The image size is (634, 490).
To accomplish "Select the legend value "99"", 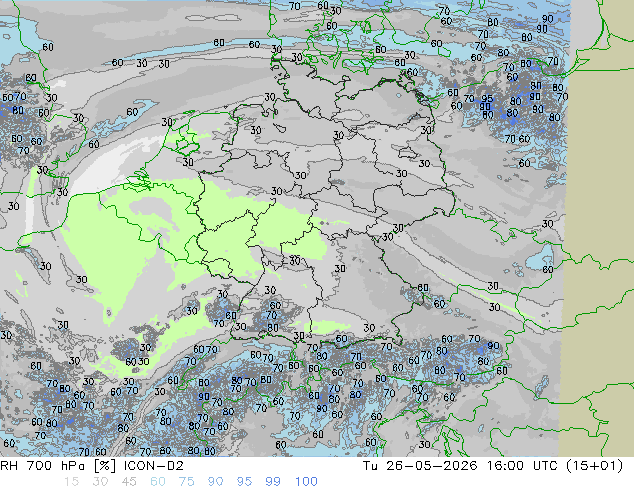I will pyautogui.click(x=273, y=482).
